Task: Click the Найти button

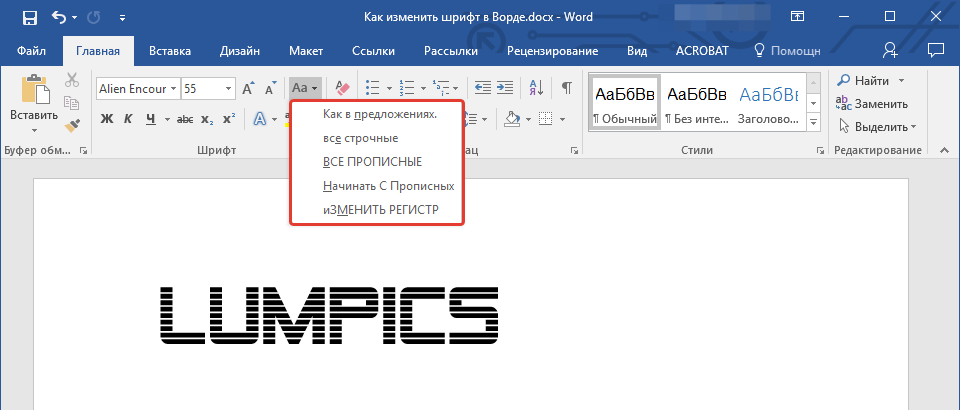Action: pos(872,80)
